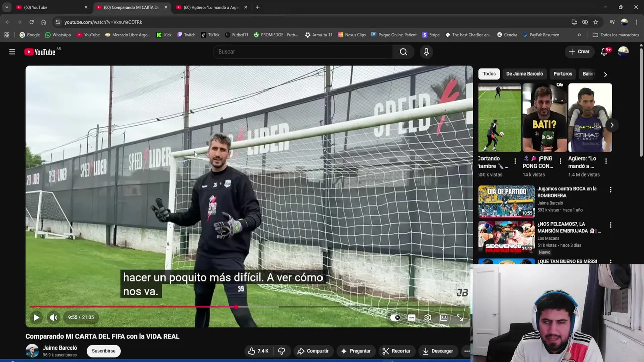The width and height of the screenshot is (644, 362).
Task: Select the Todos filter chip
Action: [x=489, y=74]
